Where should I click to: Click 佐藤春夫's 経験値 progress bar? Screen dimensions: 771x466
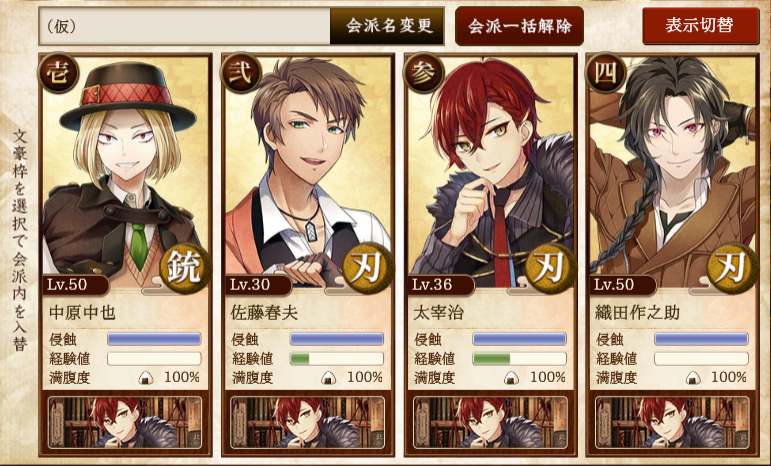coord(337,358)
